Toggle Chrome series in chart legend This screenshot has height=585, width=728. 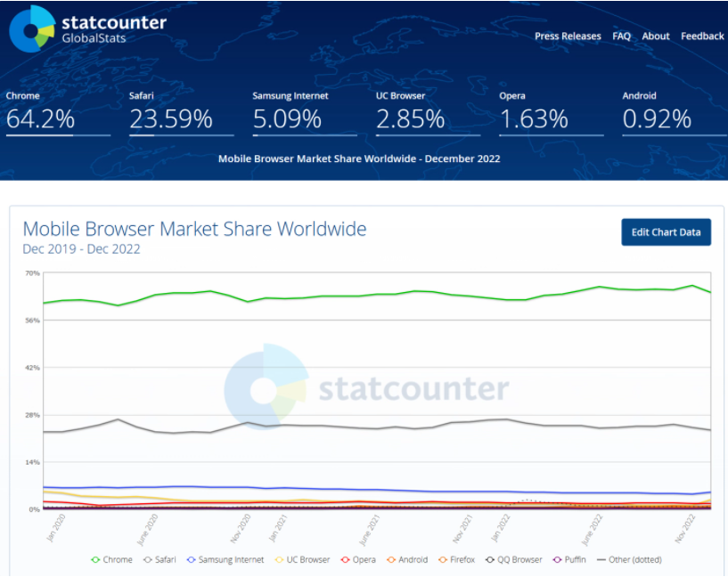pyautogui.click(x=111, y=560)
